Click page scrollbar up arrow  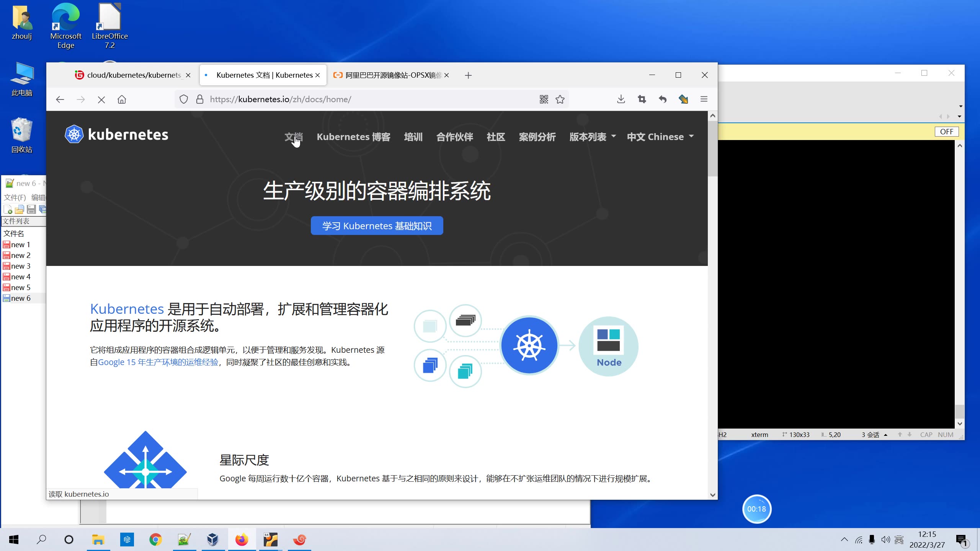712,116
